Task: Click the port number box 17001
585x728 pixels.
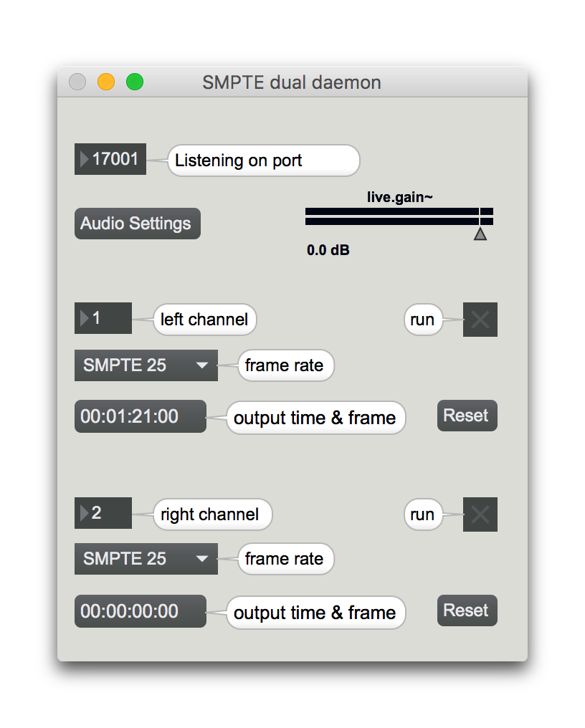Action: (110, 159)
